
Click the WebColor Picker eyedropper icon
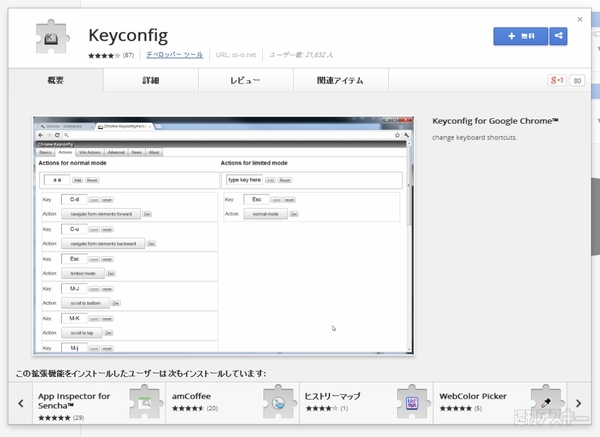tap(546, 402)
